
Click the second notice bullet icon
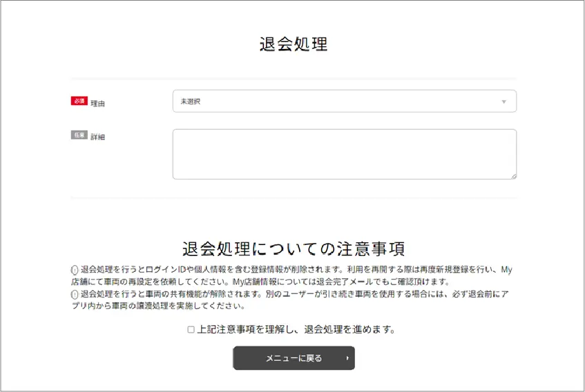pyautogui.click(x=75, y=294)
